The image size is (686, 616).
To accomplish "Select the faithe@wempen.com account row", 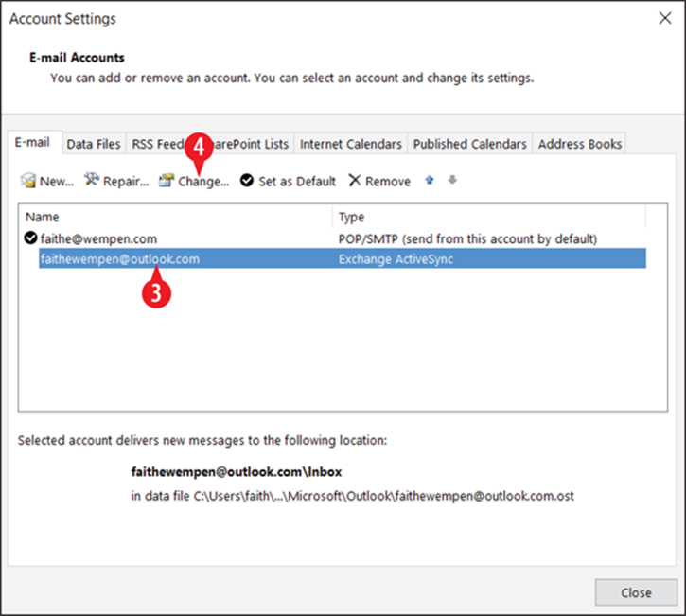I will click(335, 238).
